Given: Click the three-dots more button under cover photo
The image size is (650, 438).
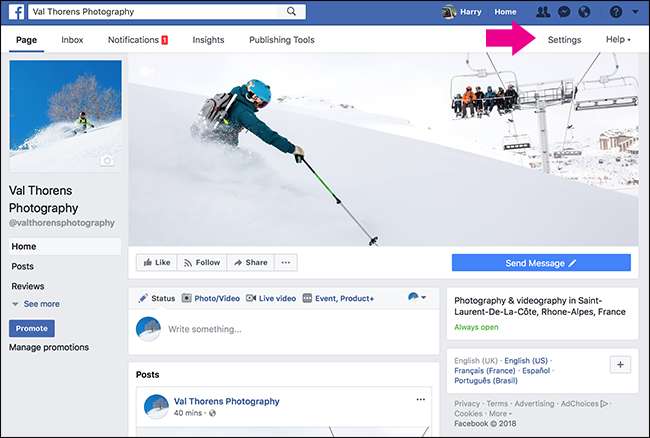Looking at the screenshot, I should [x=286, y=263].
